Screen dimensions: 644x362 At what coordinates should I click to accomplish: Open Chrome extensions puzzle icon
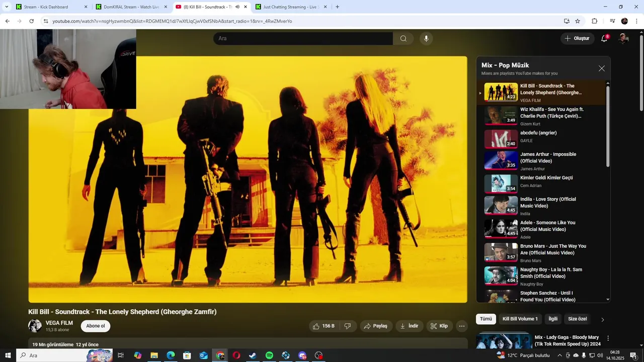pos(594,21)
